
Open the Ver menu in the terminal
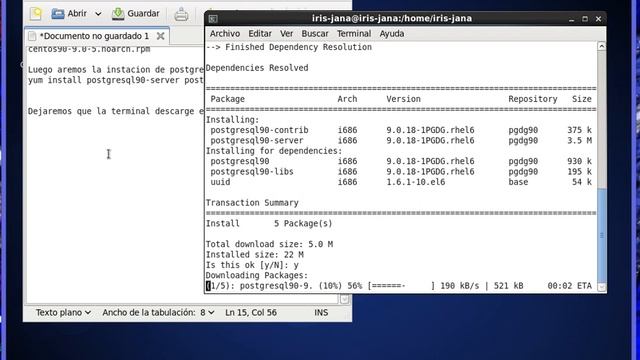pyautogui.click(x=286, y=33)
